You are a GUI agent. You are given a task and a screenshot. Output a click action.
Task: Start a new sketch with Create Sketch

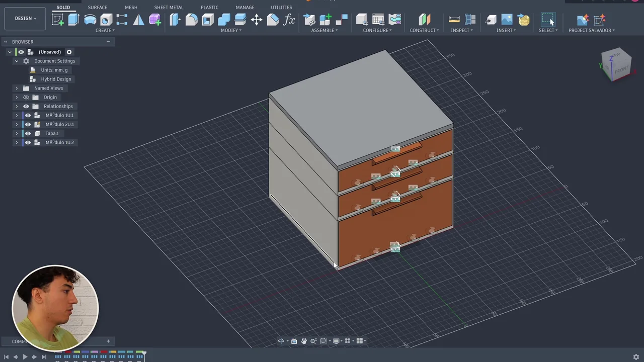58,20
